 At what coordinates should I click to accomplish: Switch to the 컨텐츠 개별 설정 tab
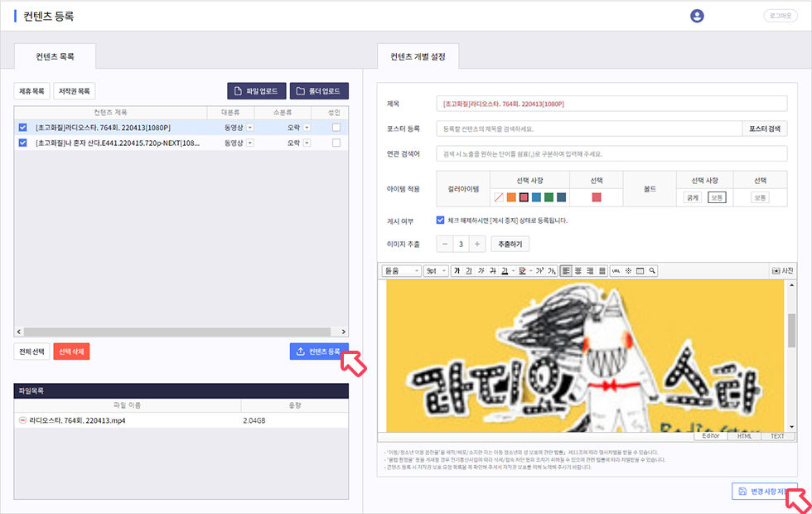pyautogui.click(x=418, y=56)
